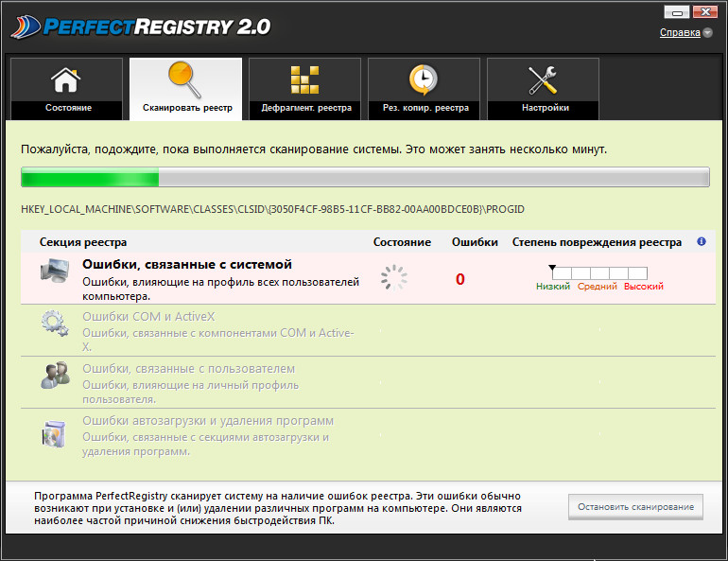Expand the Справка dropdown arrow
The height and width of the screenshot is (561, 728).
click(x=707, y=33)
